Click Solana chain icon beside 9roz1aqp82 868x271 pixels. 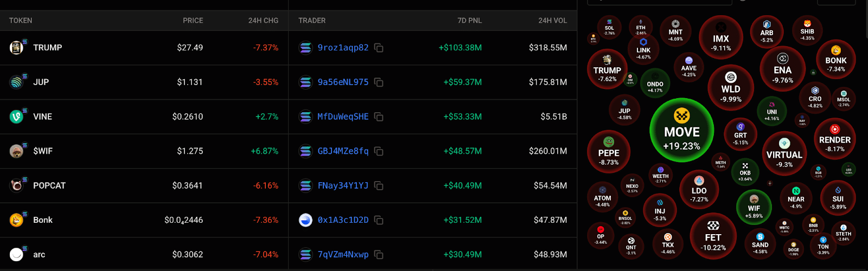(305, 48)
